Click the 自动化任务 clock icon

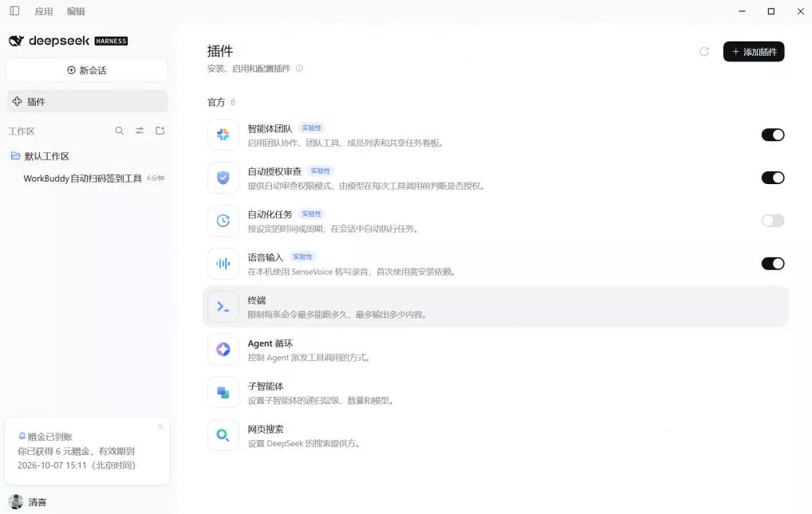223,221
